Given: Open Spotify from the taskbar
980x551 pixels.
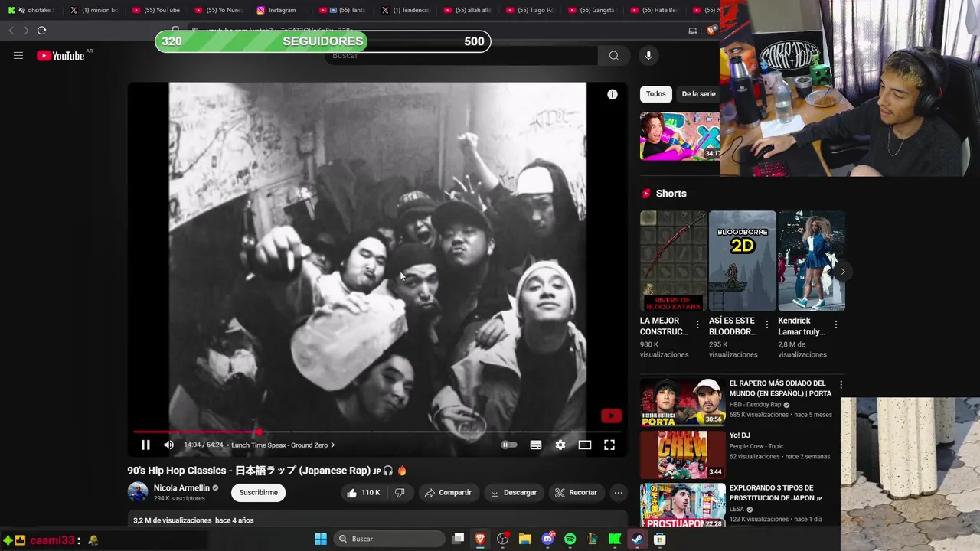Looking at the screenshot, I should point(570,539).
